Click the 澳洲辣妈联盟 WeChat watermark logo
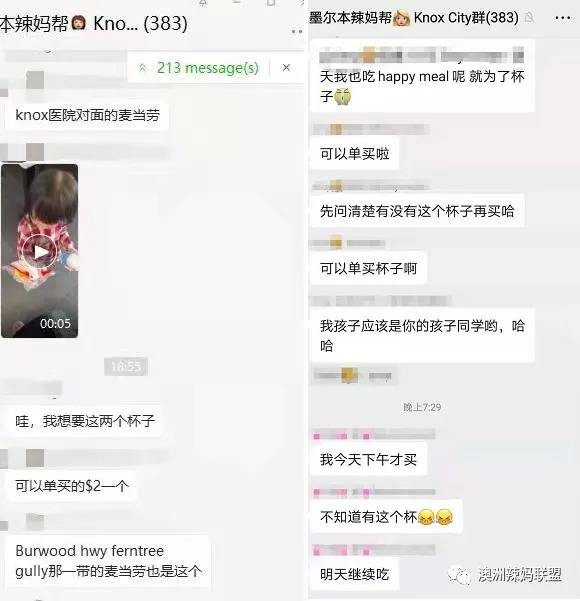Screen dimensions: 580x601 pos(459,575)
